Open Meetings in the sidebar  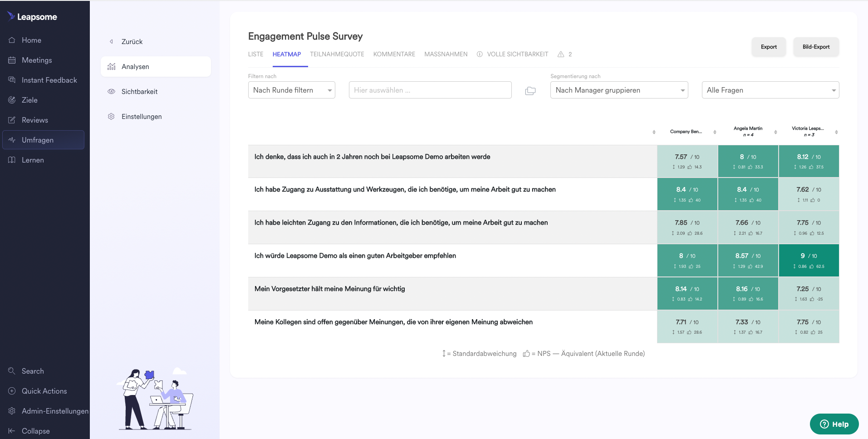point(37,60)
